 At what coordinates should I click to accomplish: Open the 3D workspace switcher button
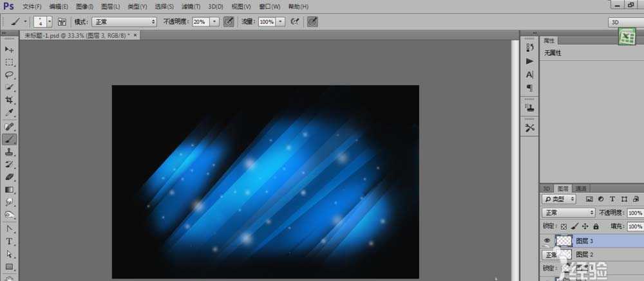coord(625,22)
